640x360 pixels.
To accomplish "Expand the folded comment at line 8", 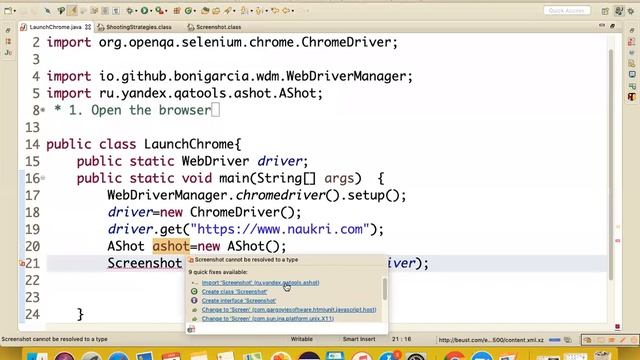I will pos(43,111).
